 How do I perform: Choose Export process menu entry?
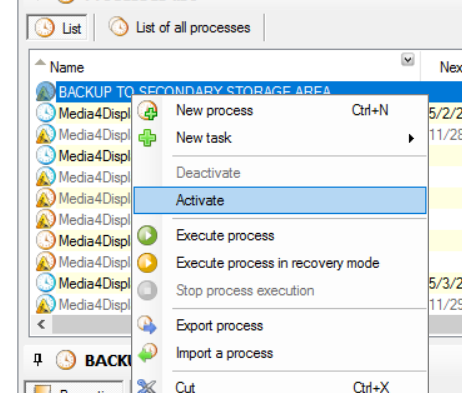tap(219, 326)
